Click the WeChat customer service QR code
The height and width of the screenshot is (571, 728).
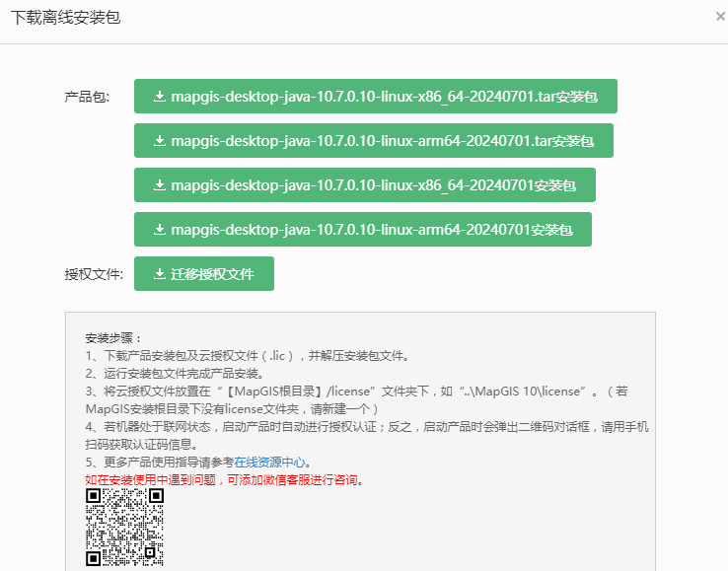click(x=124, y=527)
